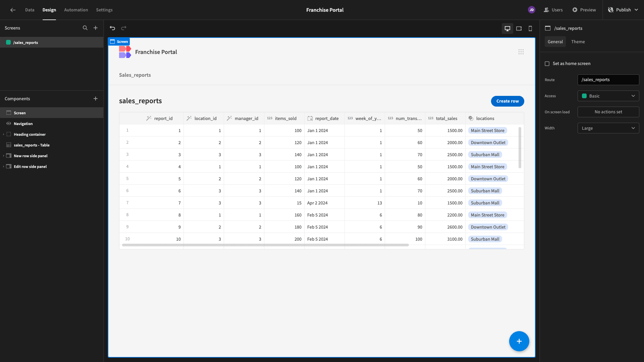This screenshot has height=362, width=644.
Task: Add a component with plus icon
Action: (96, 99)
